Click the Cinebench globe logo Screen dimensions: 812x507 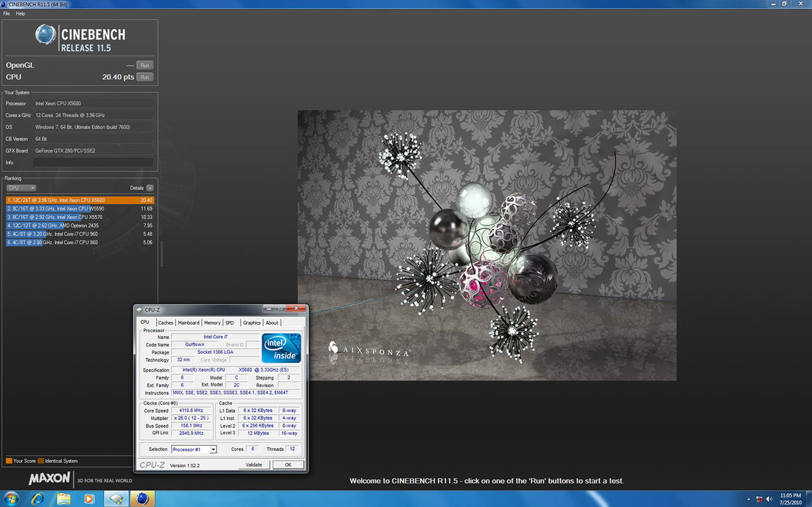[x=46, y=35]
